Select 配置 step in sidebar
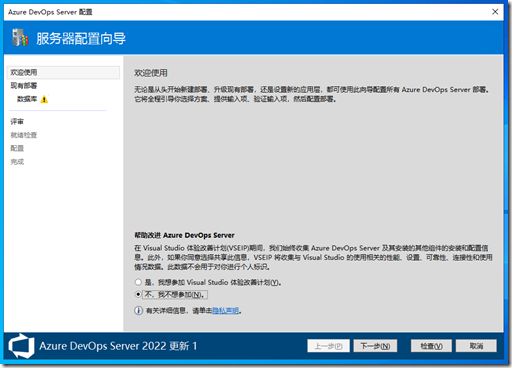Viewport: 512px width, 368px height. [17, 148]
